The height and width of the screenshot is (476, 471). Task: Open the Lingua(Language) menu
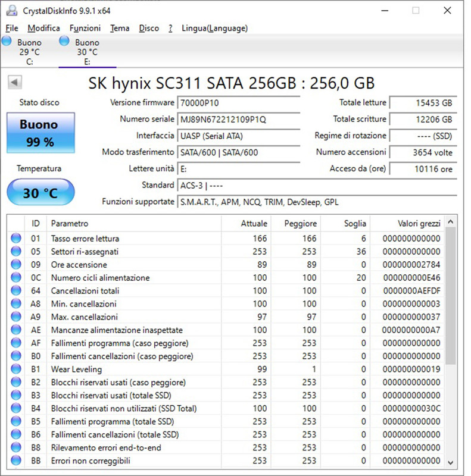pyautogui.click(x=214, y=28)
